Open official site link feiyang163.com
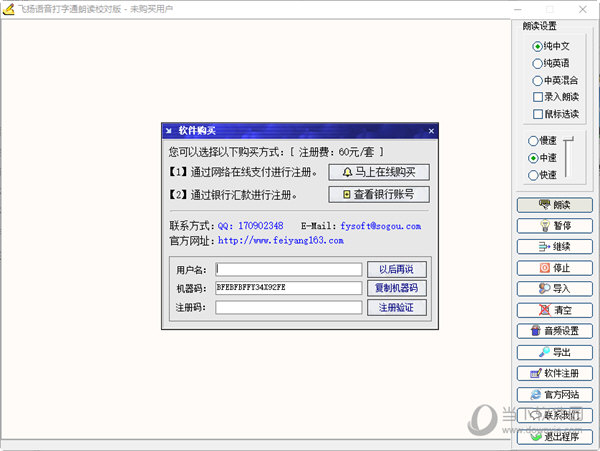Image resolution: width=600 pixels, height=451 pixels. [x=281, y=241]
